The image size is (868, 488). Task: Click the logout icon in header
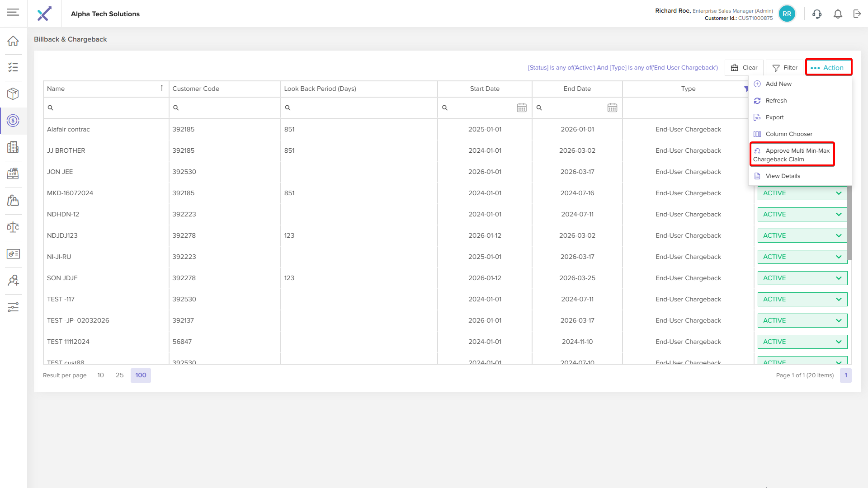(857, 14)
